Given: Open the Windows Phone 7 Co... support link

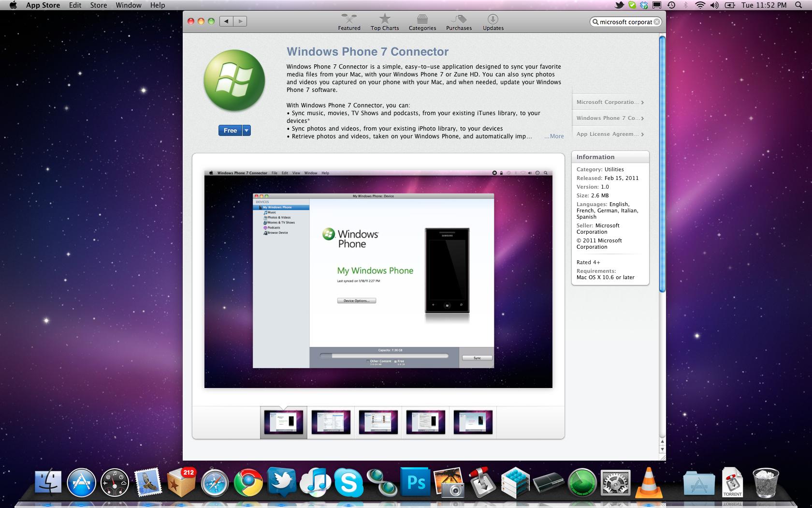Looking at the screenshot, I should click(610, 118).
